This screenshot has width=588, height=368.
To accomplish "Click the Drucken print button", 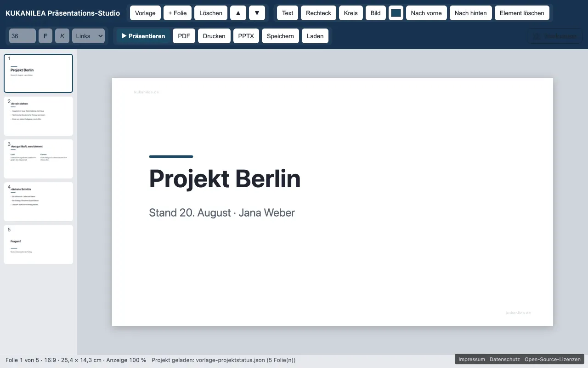I will pyautogui.click(x=214, y=36).
